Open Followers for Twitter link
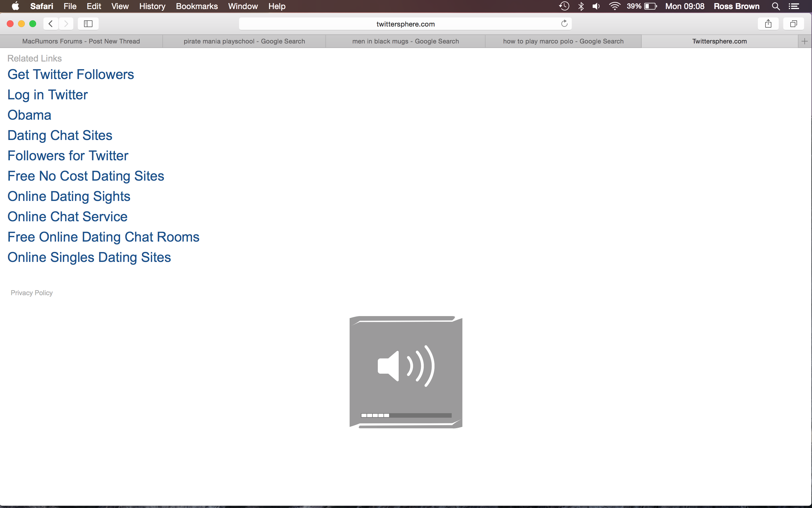This screenshot has height=508, width=812. (x=68, y=156)
